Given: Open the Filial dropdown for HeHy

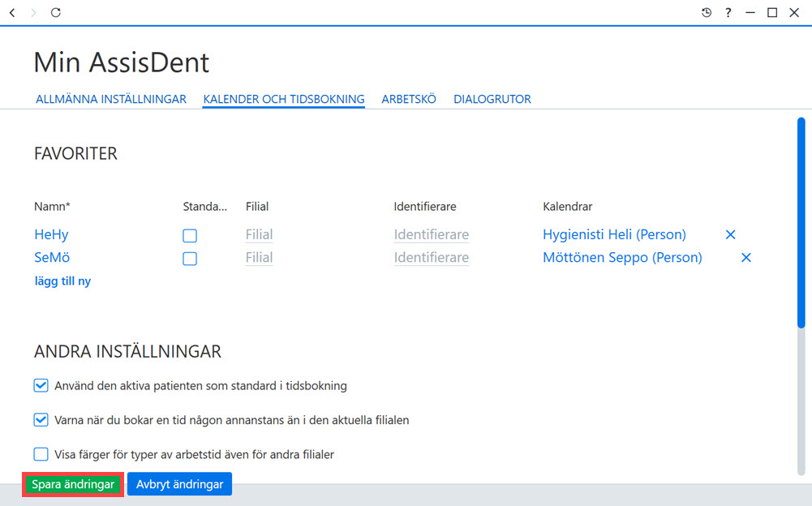Looking at the screenshot, I should (x=259, y=234).
